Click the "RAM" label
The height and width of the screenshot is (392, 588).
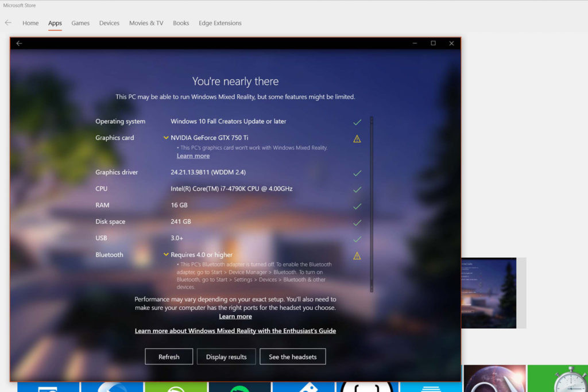[x=102, y=205]
